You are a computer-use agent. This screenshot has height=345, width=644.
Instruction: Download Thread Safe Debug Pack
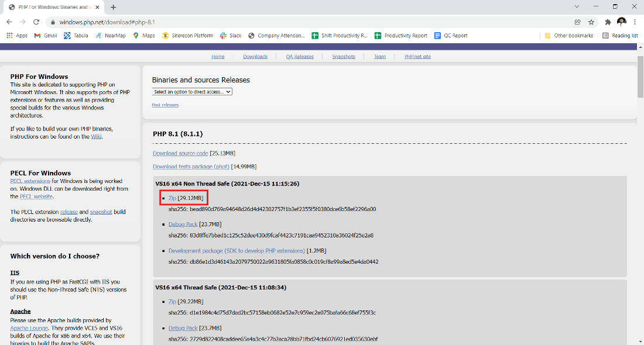click(183, 328)
